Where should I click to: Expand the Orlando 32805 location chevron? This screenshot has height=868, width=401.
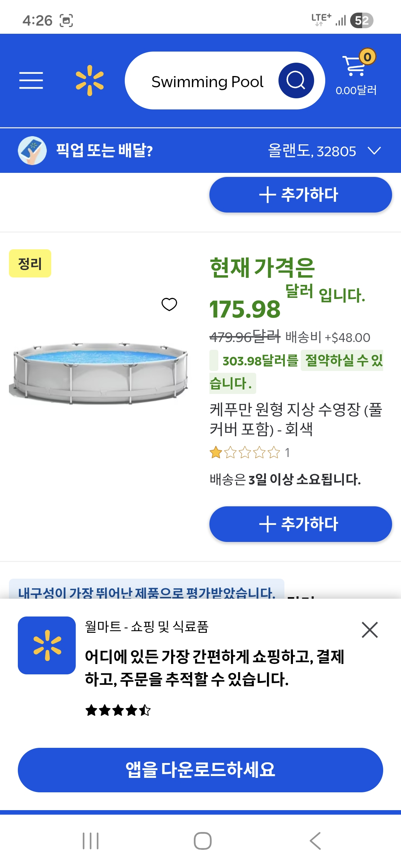[374, 151]
